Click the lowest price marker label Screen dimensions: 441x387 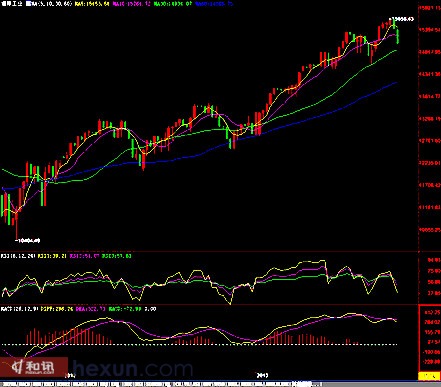tap(28, 240)
